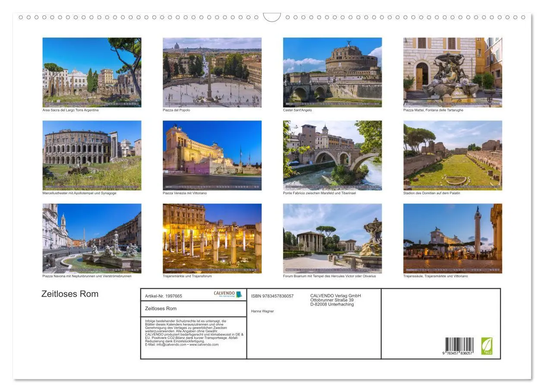Select the Piazza Venezia mit Vittoriano photo
The image size is (544, 392).
click(x=212, y=155)
